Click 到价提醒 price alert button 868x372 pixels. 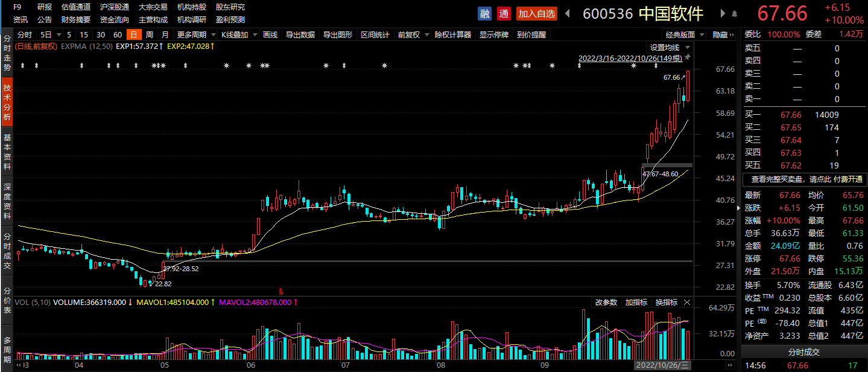tap(531, 35)
